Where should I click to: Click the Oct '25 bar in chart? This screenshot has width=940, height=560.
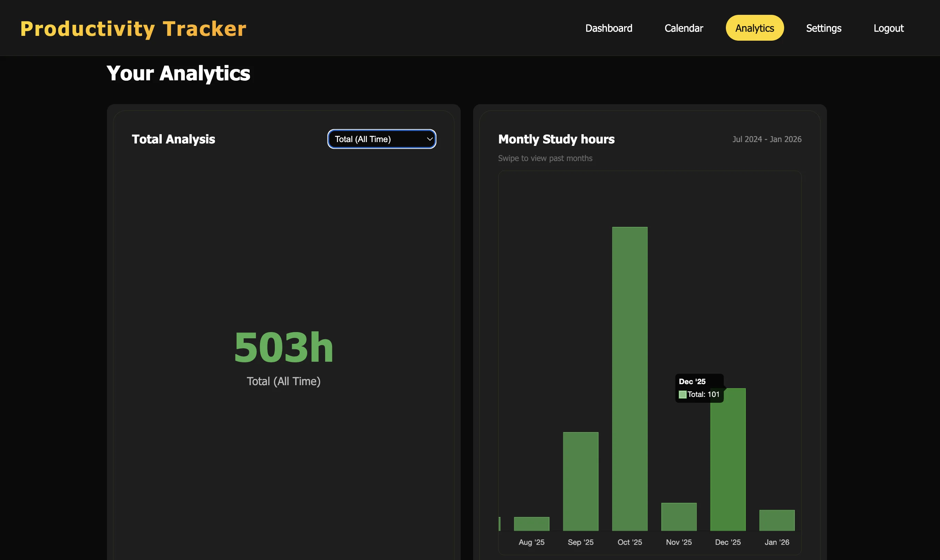click(629, 379)
